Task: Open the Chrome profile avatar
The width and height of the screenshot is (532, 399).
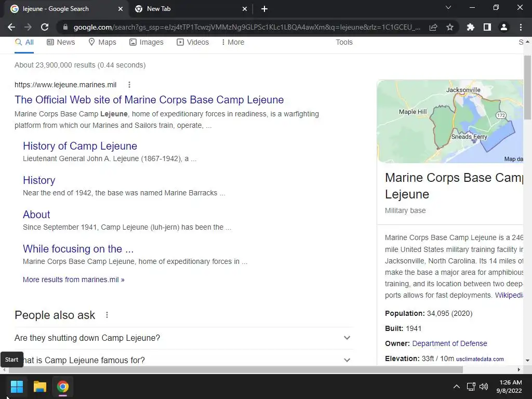Action: click(504, 27)
